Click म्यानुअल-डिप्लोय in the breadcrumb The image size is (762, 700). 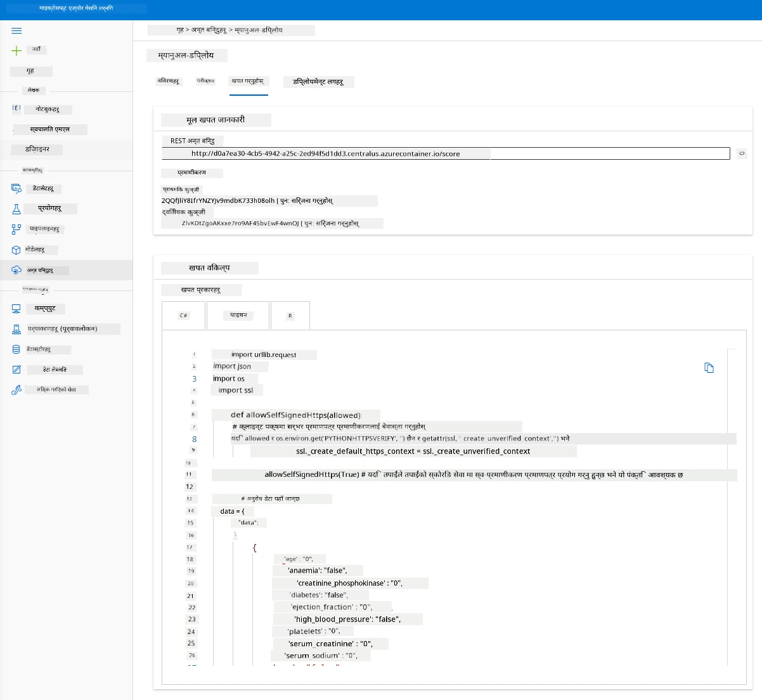pyautogui.click(x=259, y=30)
